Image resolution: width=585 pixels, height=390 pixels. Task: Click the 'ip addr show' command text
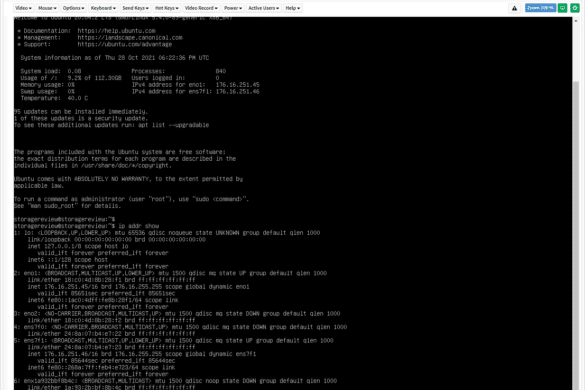tap(138, 226)
